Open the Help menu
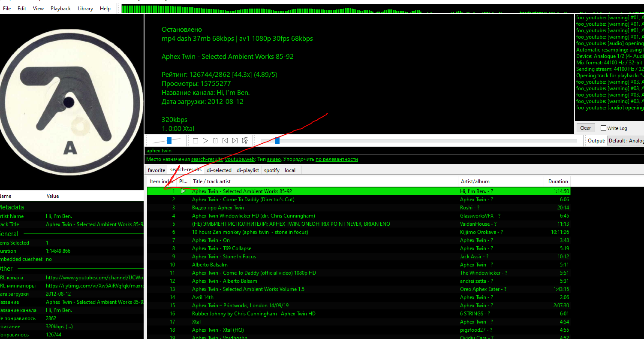644x339 pixels. [105, 9]
